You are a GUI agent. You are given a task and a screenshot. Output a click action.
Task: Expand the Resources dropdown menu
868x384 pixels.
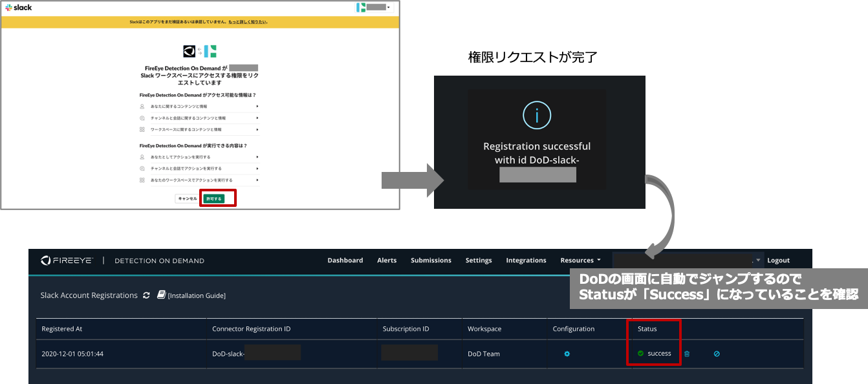pos(580,261)
